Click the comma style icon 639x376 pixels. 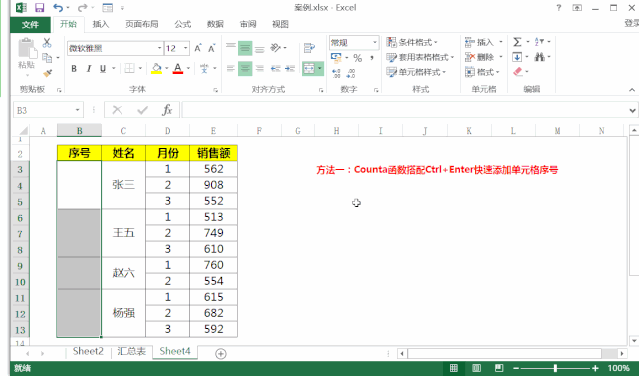pyautogui.click(x=372, y=58)
